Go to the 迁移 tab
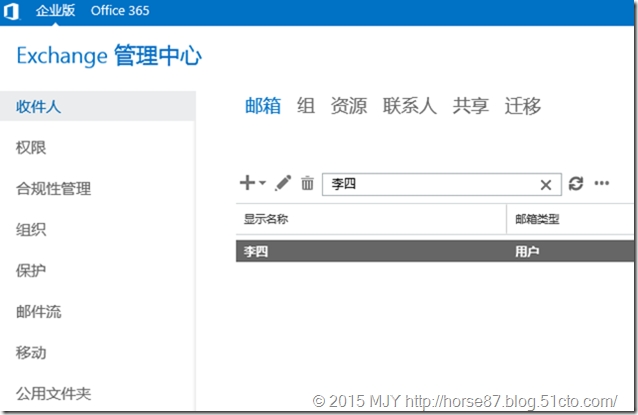Screen dimensions: 638x415 point(523,106)
